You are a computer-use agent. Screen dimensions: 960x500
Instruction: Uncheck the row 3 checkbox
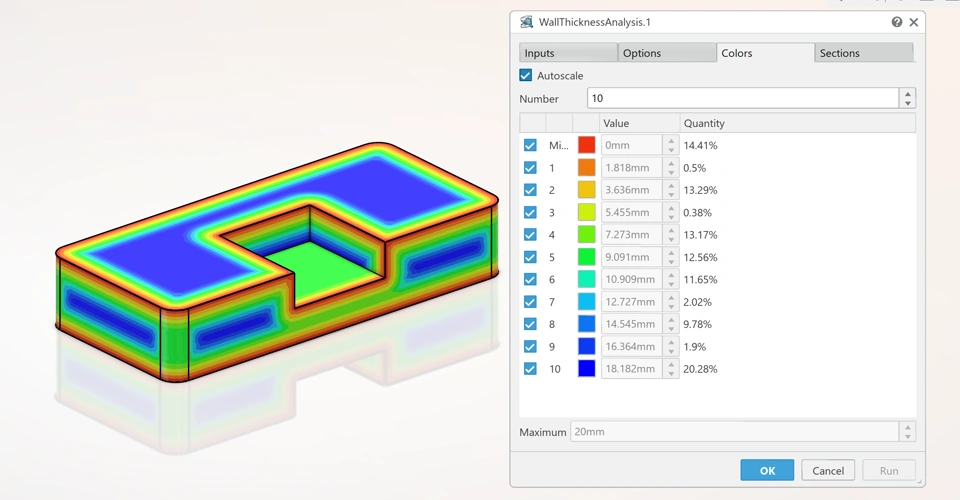(530, 212)
